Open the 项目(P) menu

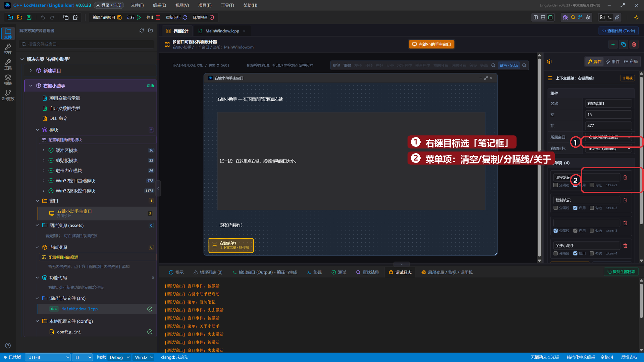(205, 5)
